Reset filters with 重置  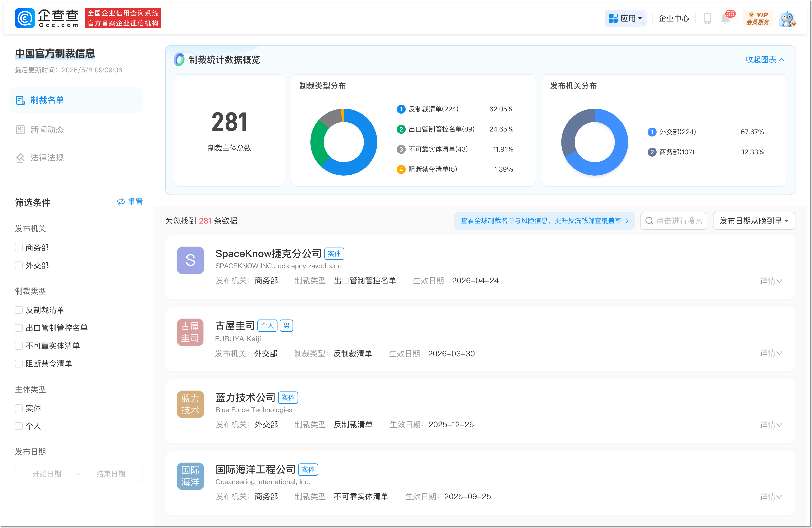coord(130,202)
